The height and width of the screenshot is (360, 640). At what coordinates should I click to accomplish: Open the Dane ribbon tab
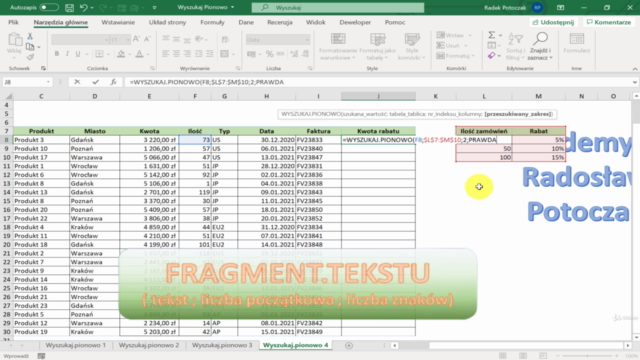(246, 22)
